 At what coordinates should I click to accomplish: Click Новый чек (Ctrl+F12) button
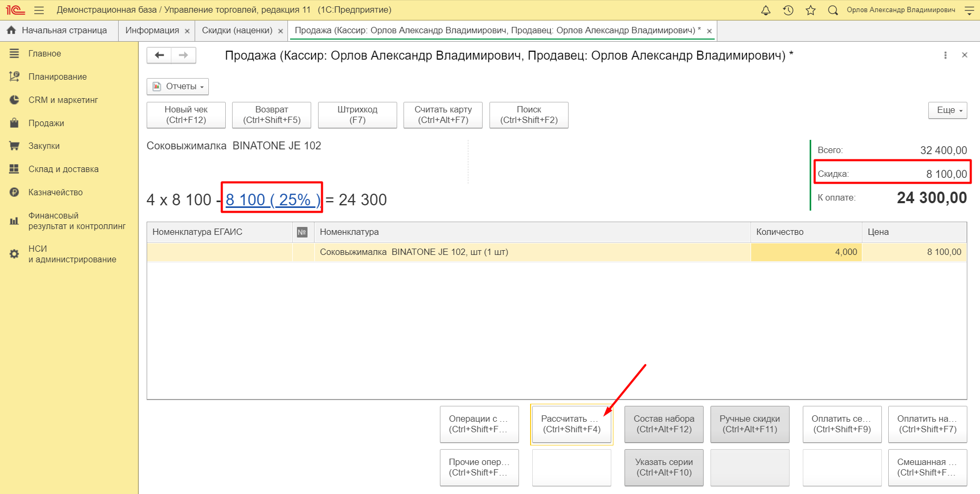186,115
